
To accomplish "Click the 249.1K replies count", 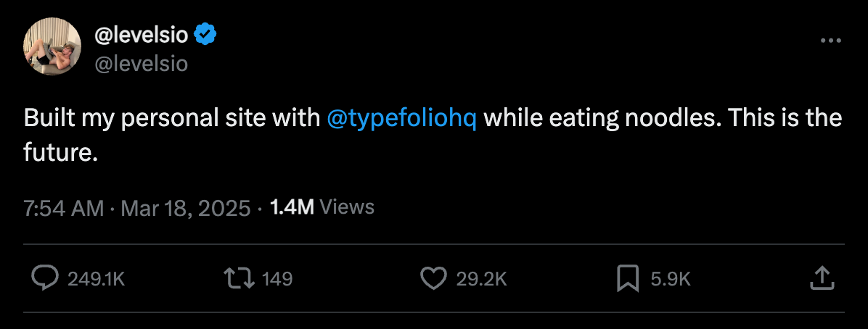I will (97, 279).
